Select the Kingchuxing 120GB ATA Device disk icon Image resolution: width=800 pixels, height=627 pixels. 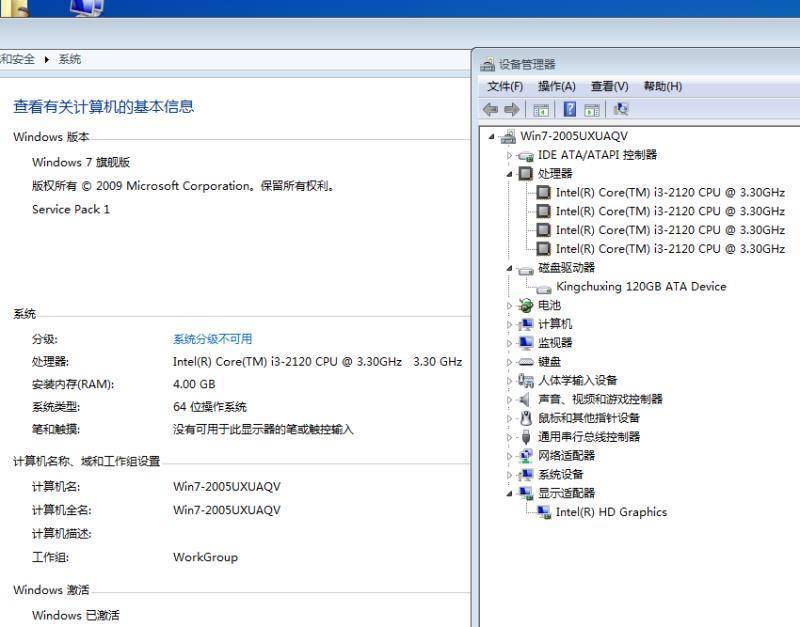click(544, 288)
